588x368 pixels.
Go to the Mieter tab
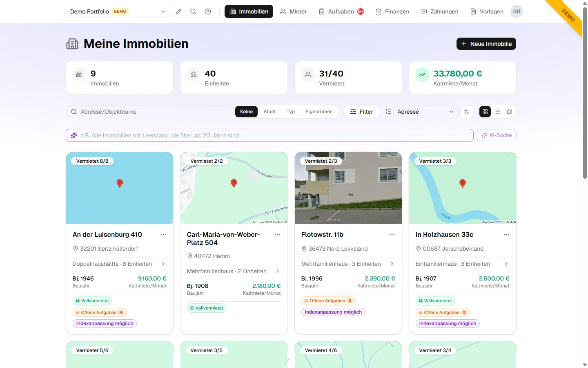pyautogui.click(x=293, y=11)
